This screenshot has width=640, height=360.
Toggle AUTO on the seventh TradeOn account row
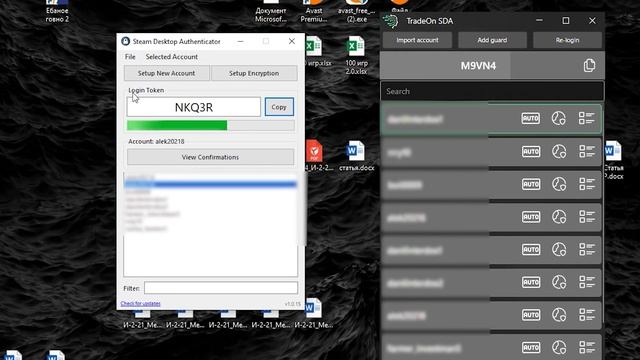point(531,315)
